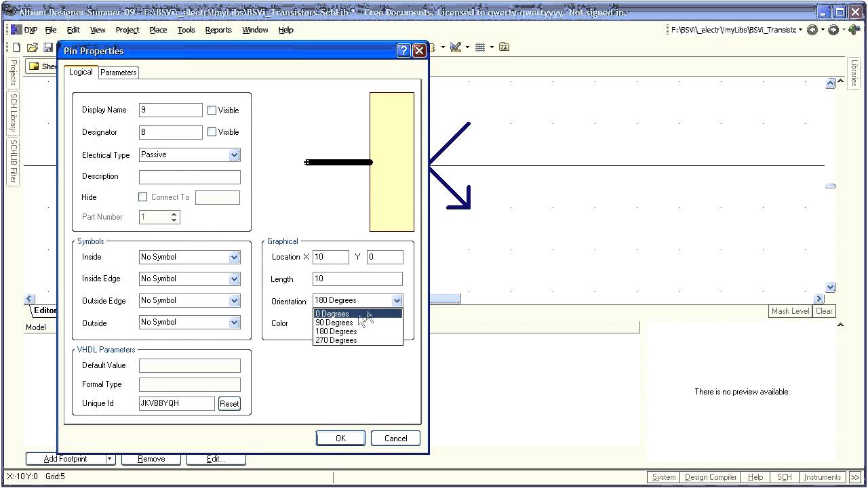Image resolution: width=868 pixels, height=488 pixels.
Task: Click Reset next to Unique Id
Action: coord(229,403)
